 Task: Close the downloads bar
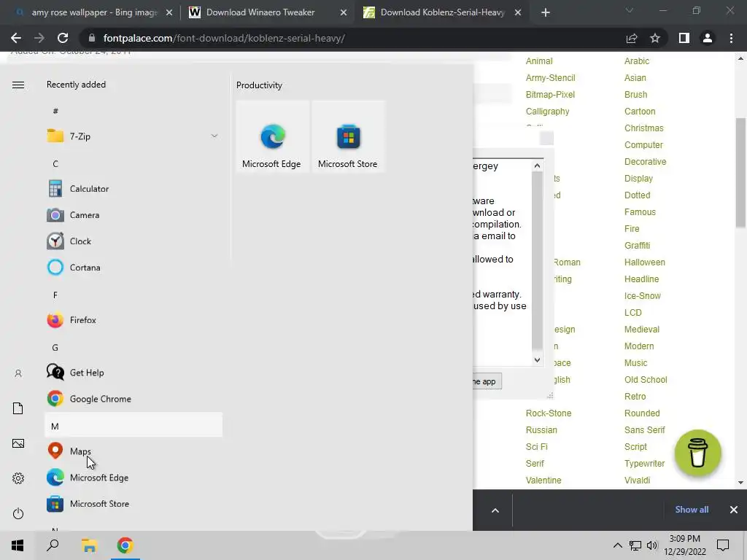pos(734,510)
